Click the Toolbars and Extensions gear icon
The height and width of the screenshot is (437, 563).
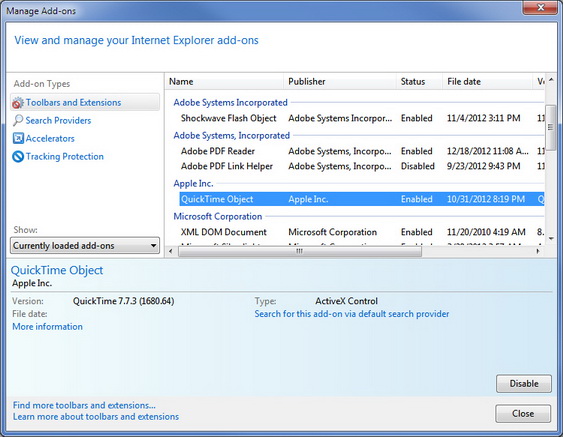18,103
